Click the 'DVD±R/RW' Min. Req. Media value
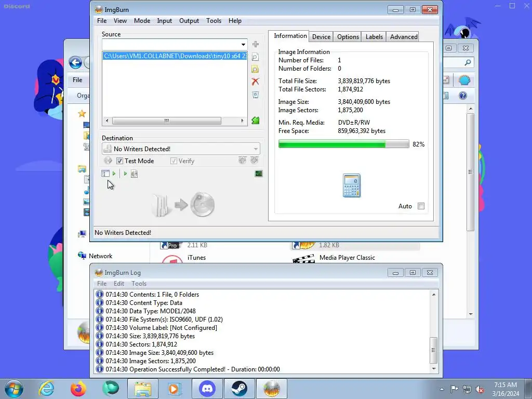This screenshot has width=532, height=399. pos(354,123)
